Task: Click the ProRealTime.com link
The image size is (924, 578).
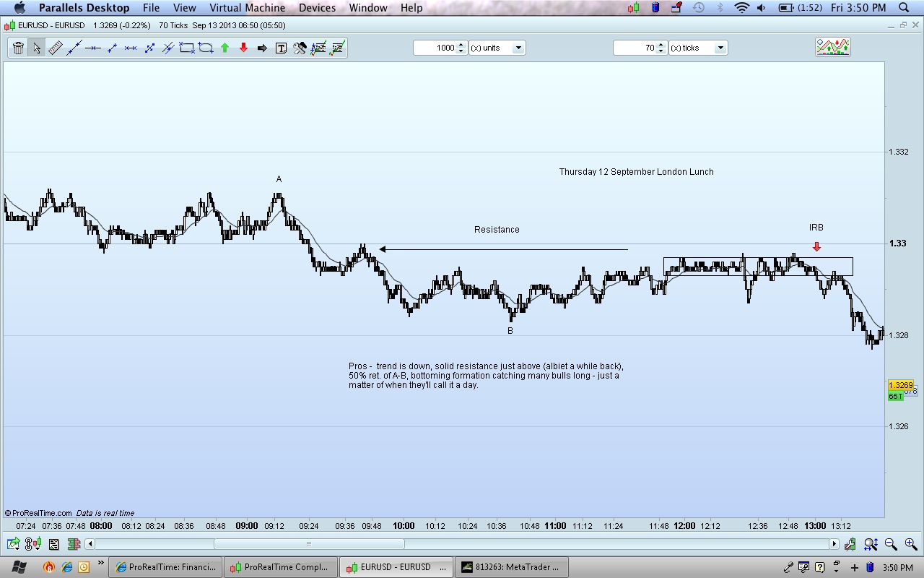Action: [x=42, y=513]
